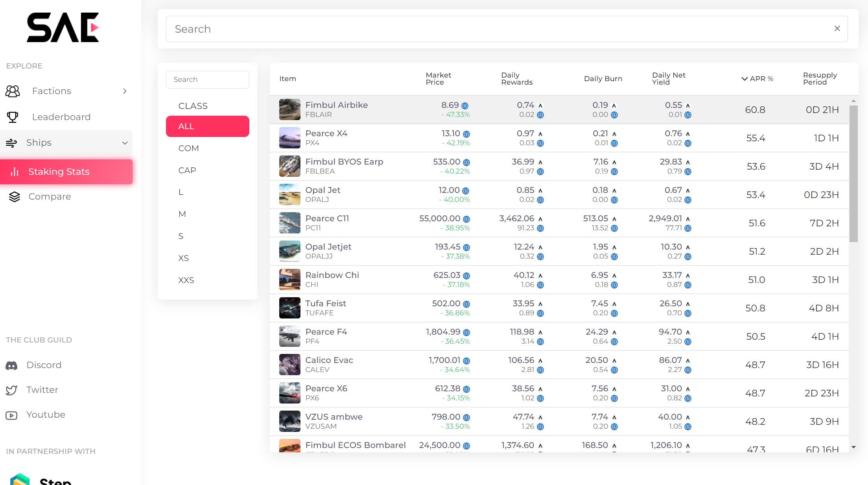868x485 pixels.
Task: Click the SAE logo
Action: click(x=63, y=28)
